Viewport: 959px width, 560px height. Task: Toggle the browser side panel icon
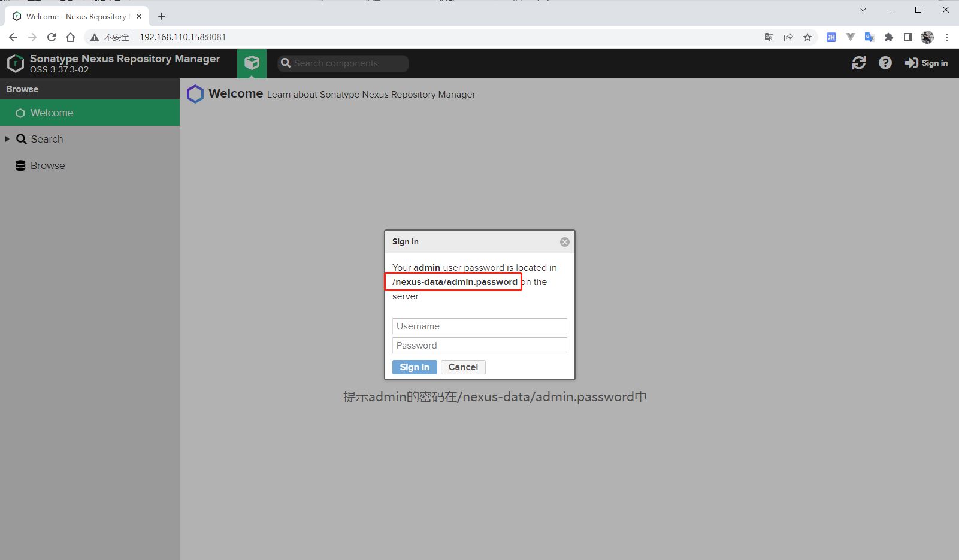(x=908, y=37)
